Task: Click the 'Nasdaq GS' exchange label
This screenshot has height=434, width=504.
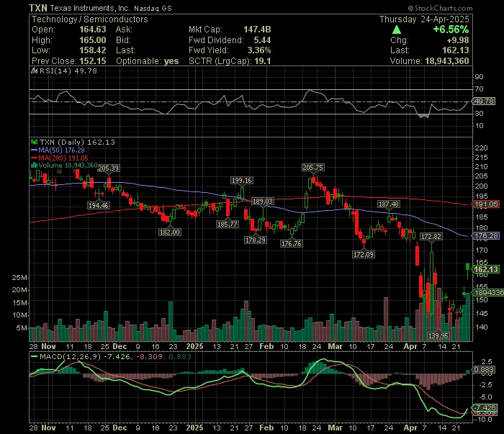Action: coord(153,9)
